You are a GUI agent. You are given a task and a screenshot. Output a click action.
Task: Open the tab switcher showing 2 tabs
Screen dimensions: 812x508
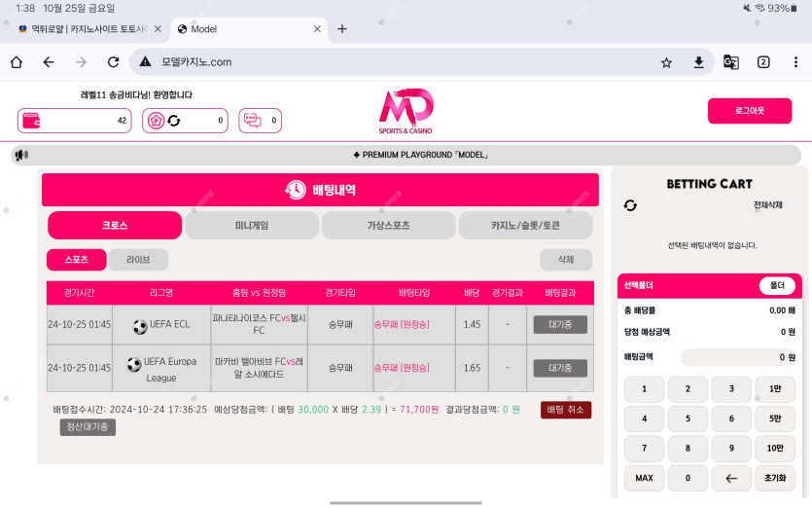[x=763, y=62]
